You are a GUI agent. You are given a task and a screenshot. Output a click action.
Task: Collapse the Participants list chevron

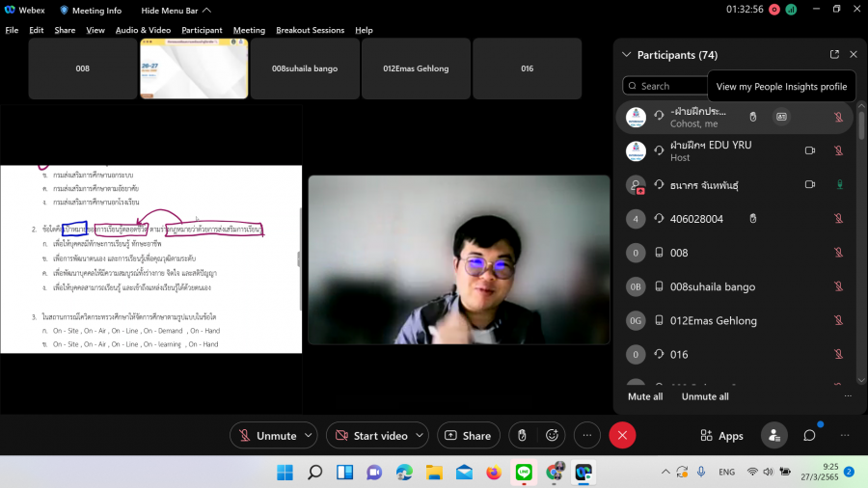(627, 55)
